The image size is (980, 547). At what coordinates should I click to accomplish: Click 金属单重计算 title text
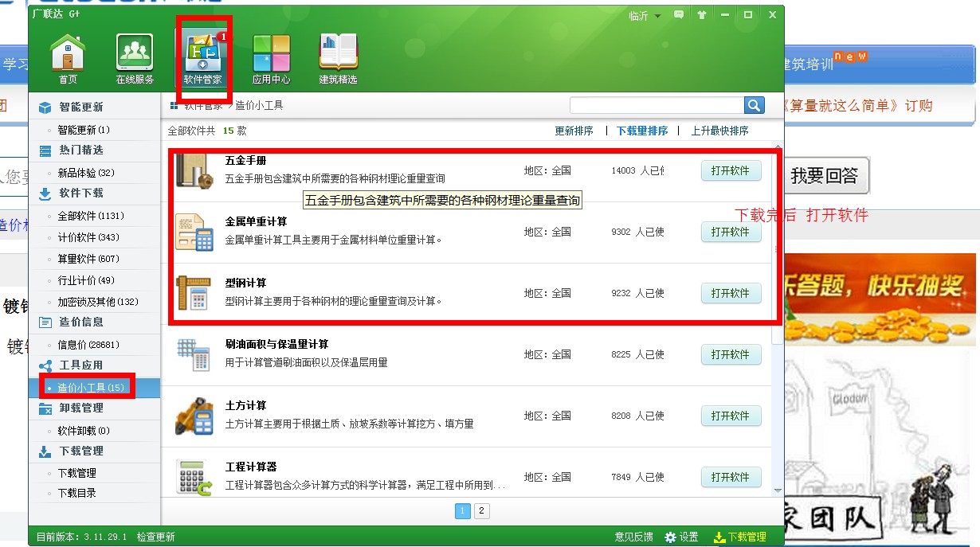click(256, 221)
